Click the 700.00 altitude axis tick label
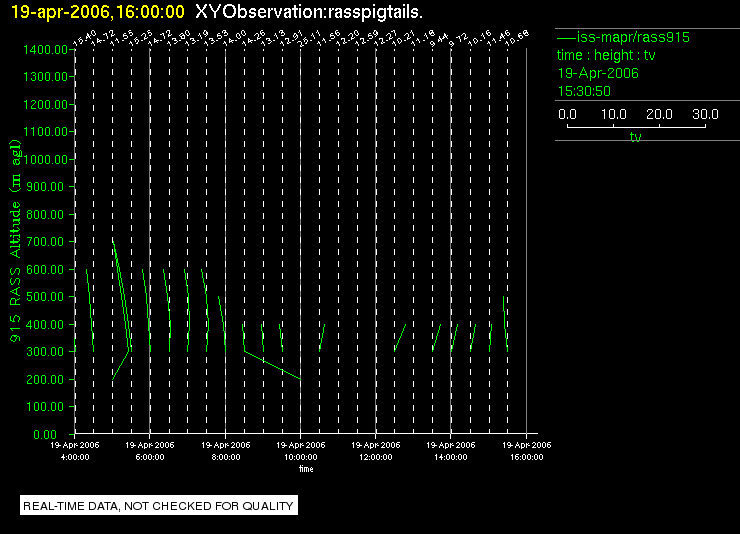The width and height of the screenshot is (740, 534). pos(45,242)
